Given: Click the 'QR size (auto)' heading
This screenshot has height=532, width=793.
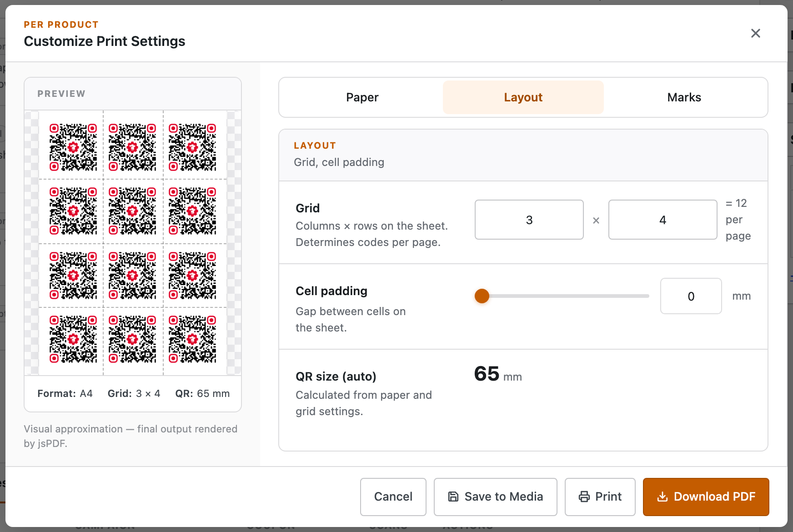Looking at the screenshot, I should coord(336,376).
